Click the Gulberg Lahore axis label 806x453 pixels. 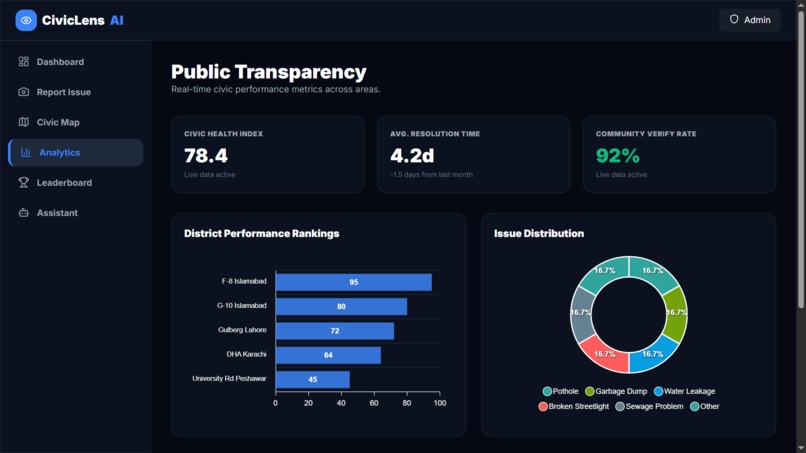pyautogui.click(x=242, y=330)
